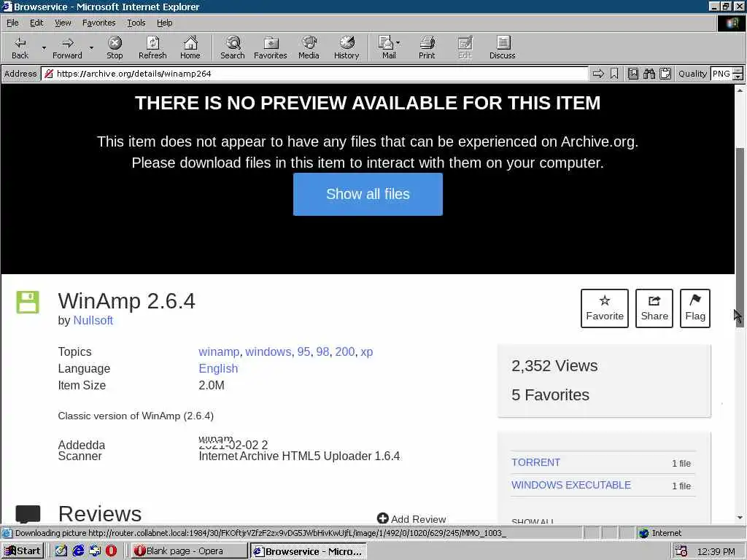Open the WINDOWS EXECUTABLE download option
Image resolution: width=747 pixels, height=560 pixels.
(x=570, y=485)
